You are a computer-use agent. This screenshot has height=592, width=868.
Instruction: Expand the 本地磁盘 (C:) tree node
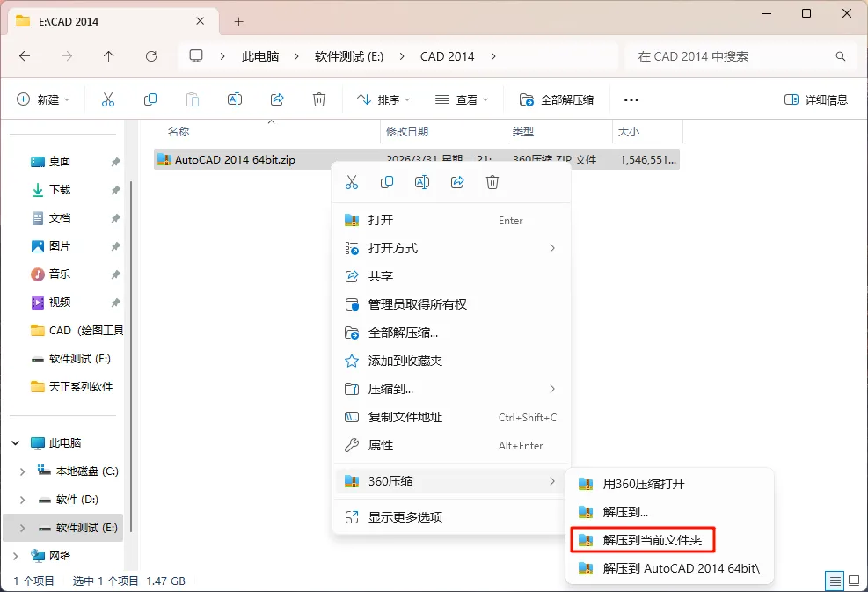[22, 471]
